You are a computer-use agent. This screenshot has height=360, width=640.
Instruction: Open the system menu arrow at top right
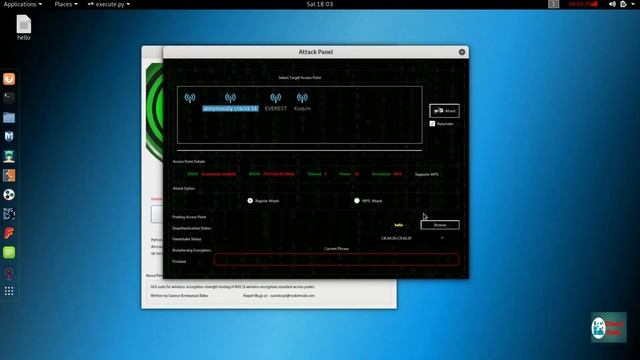point(633,4)
